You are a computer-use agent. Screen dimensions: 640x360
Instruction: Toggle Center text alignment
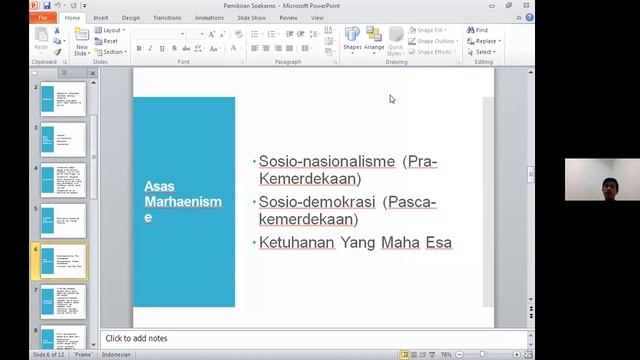[266, 49]
